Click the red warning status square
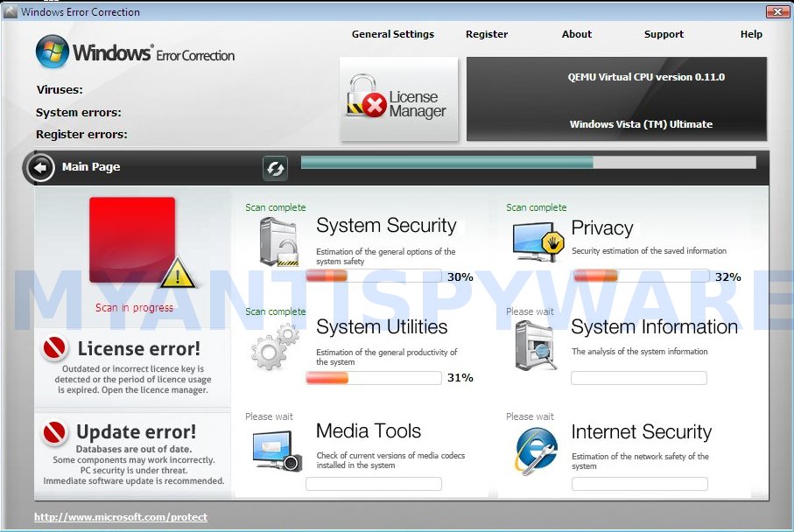Image resolution: width=794 pixels, height=532 pixels. click(x=132, y=241)
